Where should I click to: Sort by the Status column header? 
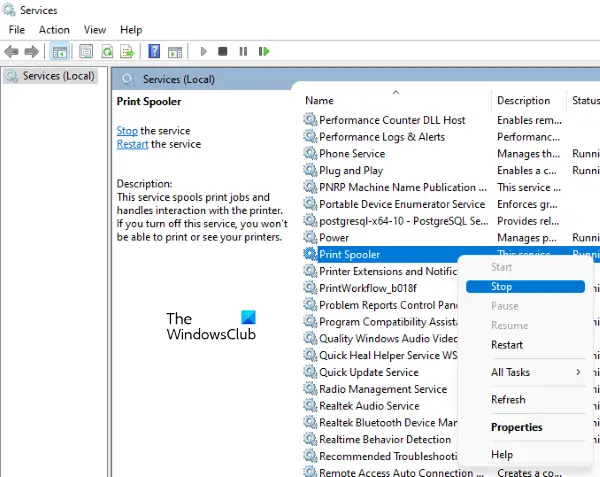pos(585,100)
